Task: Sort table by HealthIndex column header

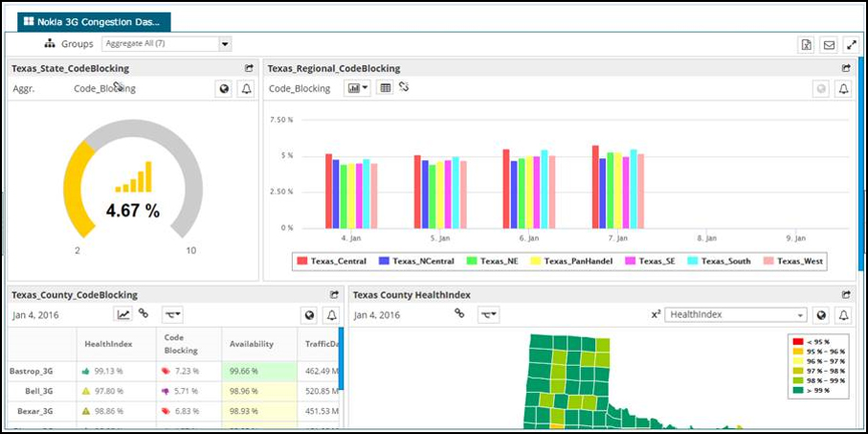Action: [x=116, y=344]
